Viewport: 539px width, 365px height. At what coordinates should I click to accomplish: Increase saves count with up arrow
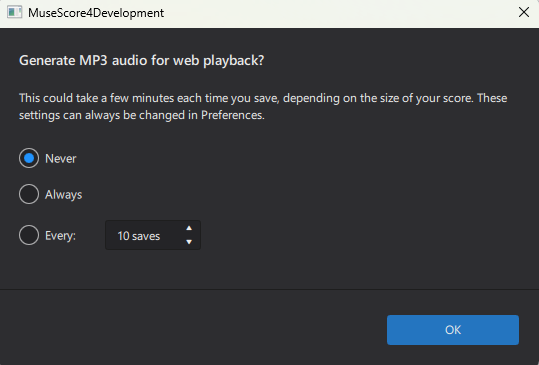tap(189, 228)
